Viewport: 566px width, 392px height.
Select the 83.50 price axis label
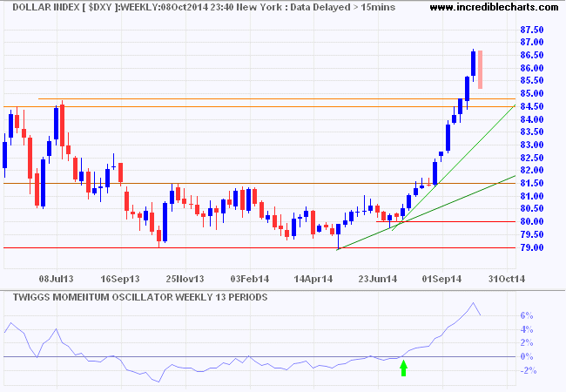coord(532,132)
